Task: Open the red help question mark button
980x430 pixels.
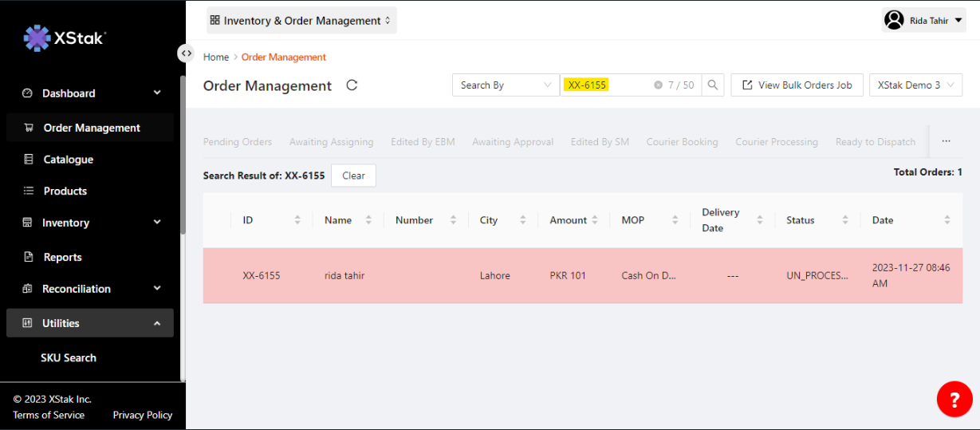Action: coord(954,398)
